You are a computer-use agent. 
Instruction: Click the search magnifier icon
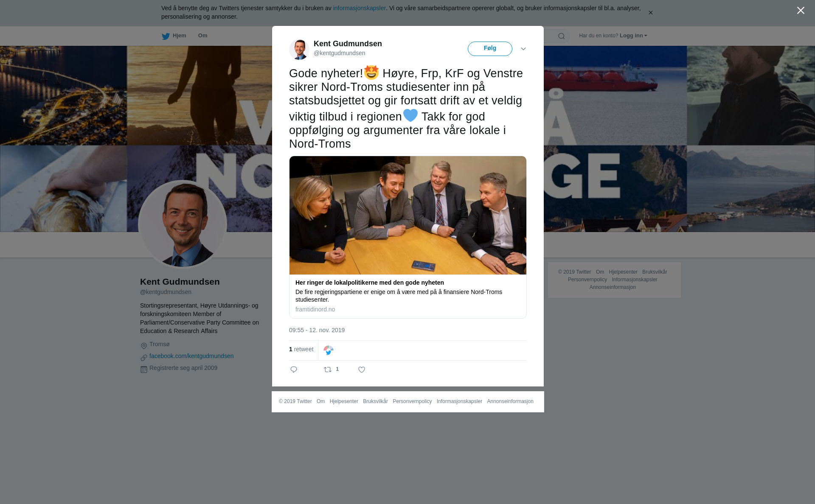pos(561,36)
